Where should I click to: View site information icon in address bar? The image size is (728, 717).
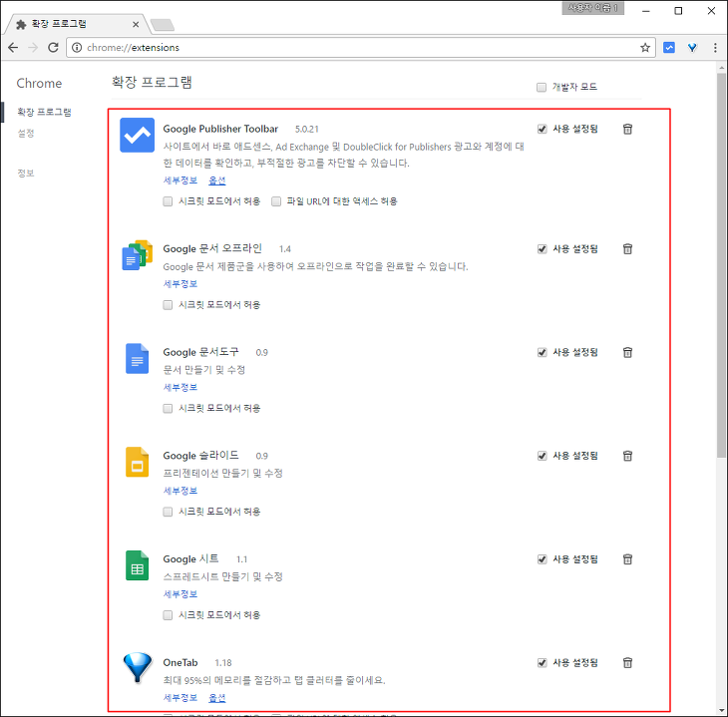click(77, 47)
